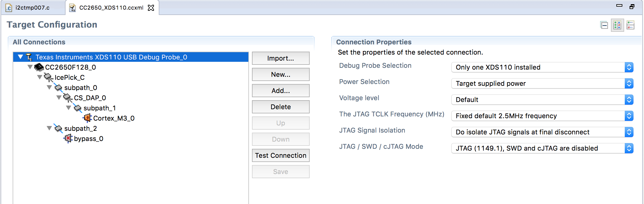The image size is (644, 204).
Task: Select the Cortex_M3_0 processor icon
Action: tap(87, 118)
